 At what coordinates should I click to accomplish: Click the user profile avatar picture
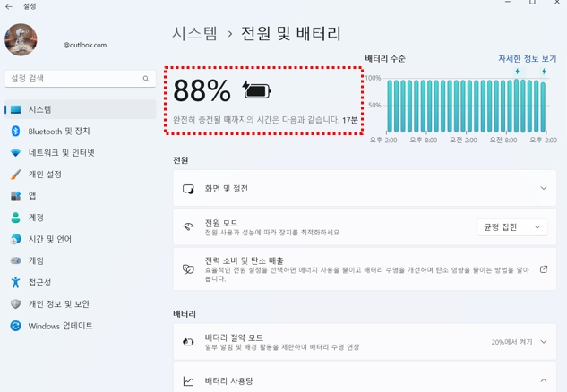(x=20, y=39)
